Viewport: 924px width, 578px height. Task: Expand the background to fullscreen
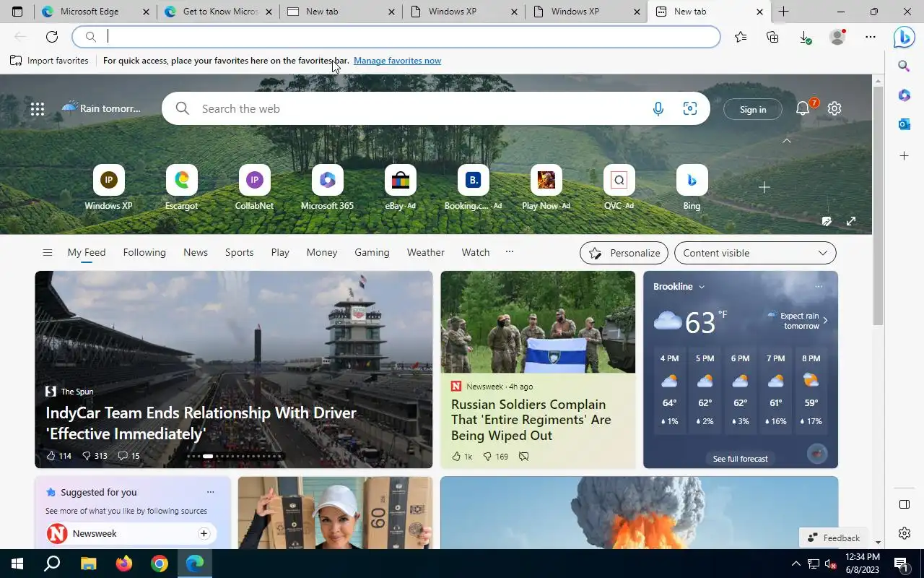(x=851, y=222)
